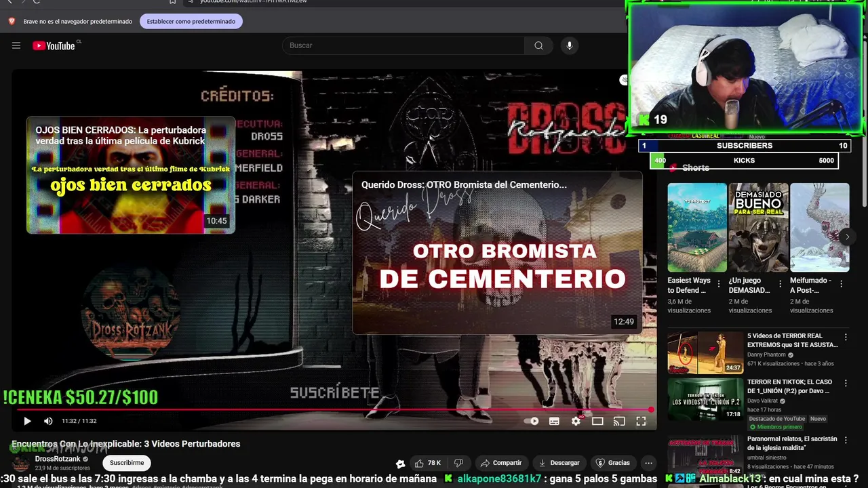This screenshot has height=488, width=868.
Task: Open 5 Videos de TERROR REAL thumbnail
Action: [x=705, y=352]
